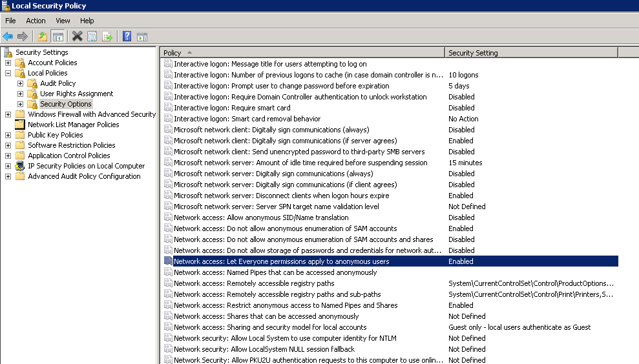The image size is (639, 364).
Task: Expand Windows Firewall with Advanced Security node
Action: (8, 114)
